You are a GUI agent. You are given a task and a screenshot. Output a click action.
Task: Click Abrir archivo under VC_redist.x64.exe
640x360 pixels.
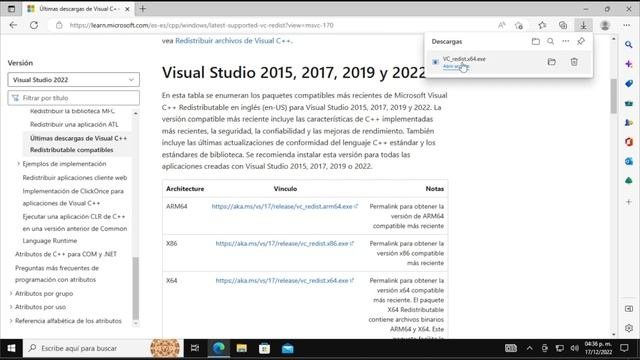[x=456, y=66]
